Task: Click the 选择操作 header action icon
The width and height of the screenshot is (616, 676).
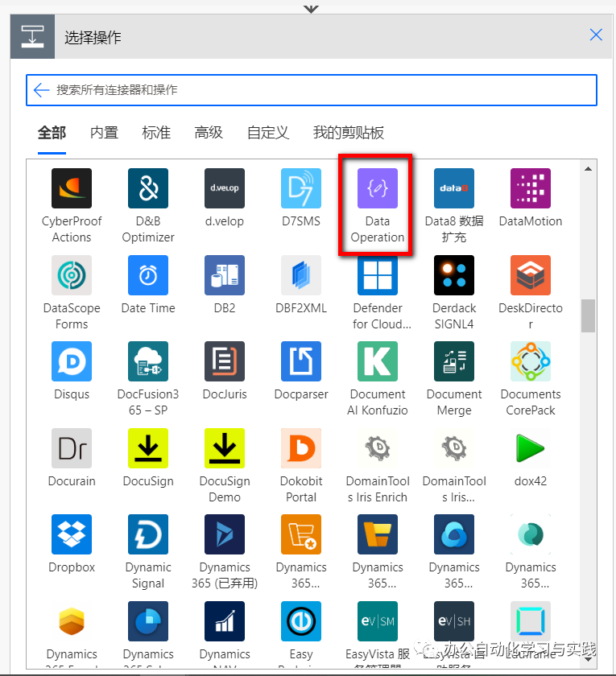Action: pyautogui.click(x=32, y=37)
